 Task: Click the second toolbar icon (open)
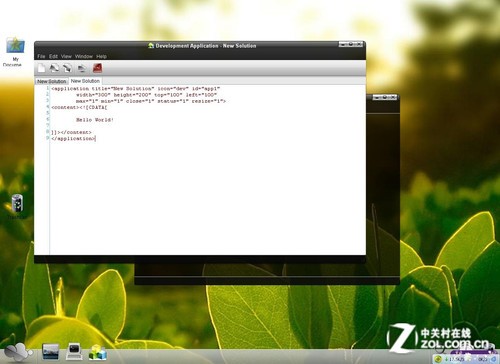pos(54,68)
